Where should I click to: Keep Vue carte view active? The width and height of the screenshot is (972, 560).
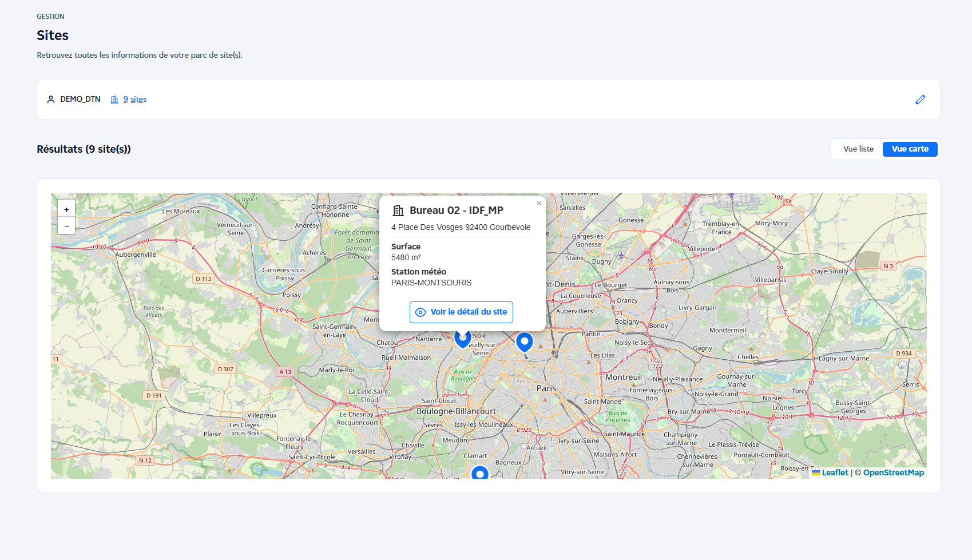910,149
